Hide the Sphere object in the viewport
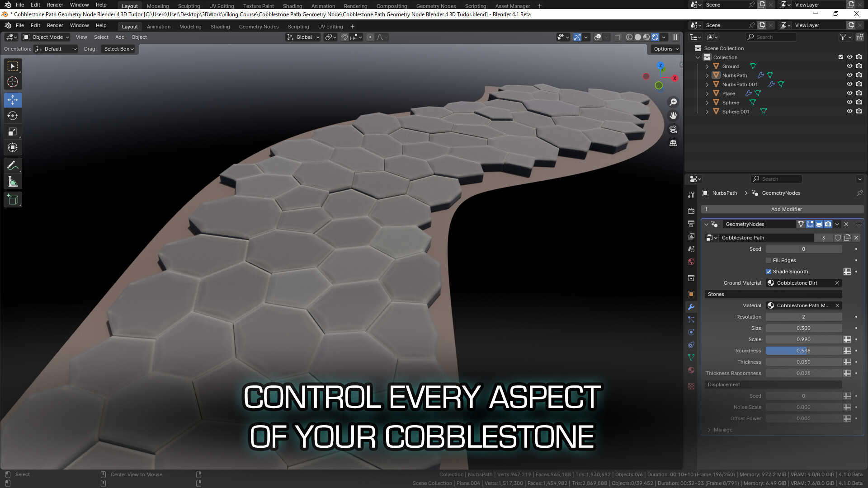 pyautogui.click(x=850, y=103)
